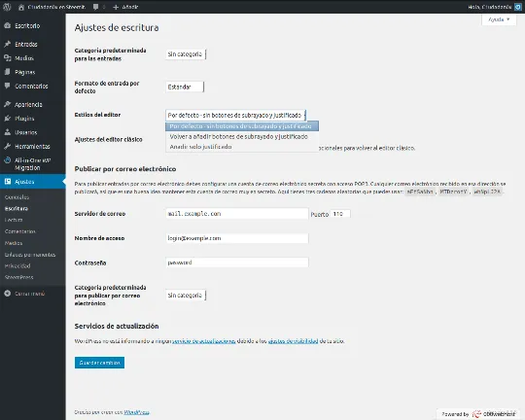
Task: Click the Apariencia brush icon
Action: 8,104
